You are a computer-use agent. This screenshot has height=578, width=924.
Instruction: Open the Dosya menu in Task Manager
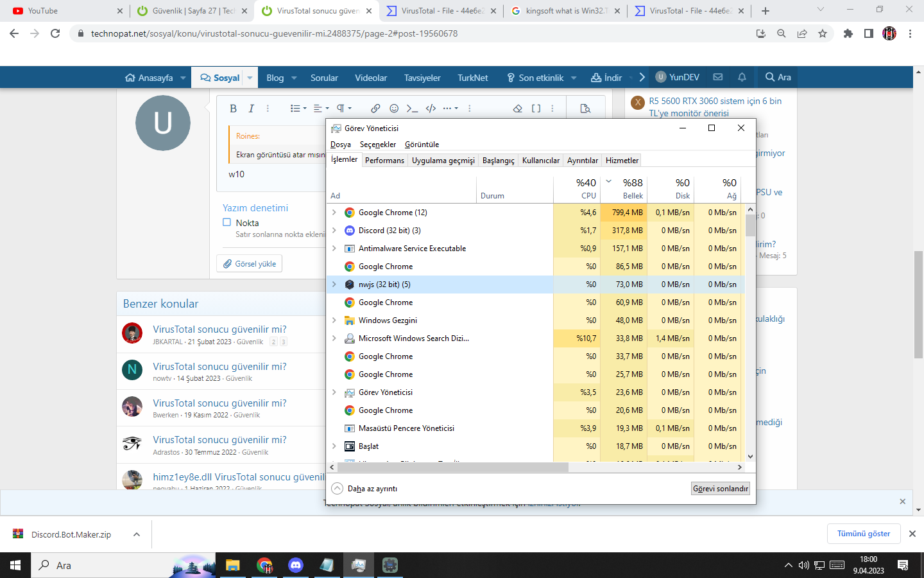341,144
